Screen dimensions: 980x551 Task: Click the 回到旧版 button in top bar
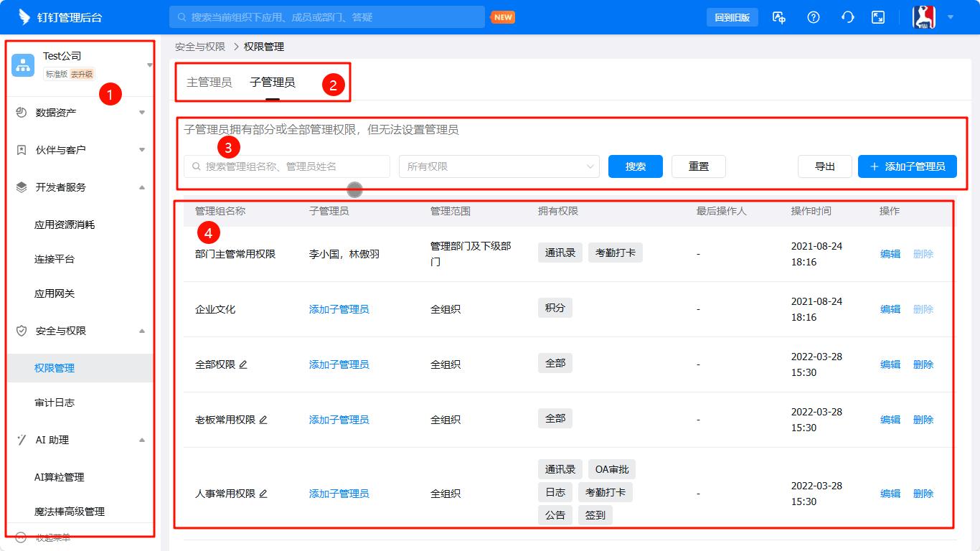pyautogui.click(x=732, y=17)
